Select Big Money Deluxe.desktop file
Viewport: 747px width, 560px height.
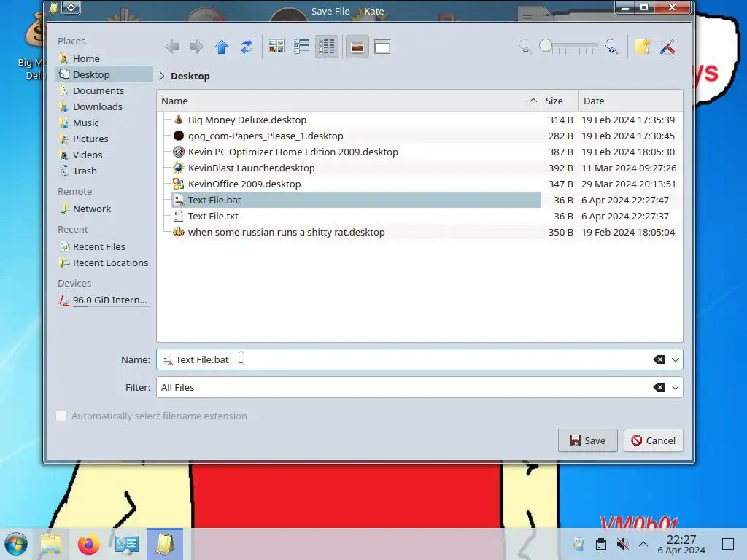(x=247, y=120)
